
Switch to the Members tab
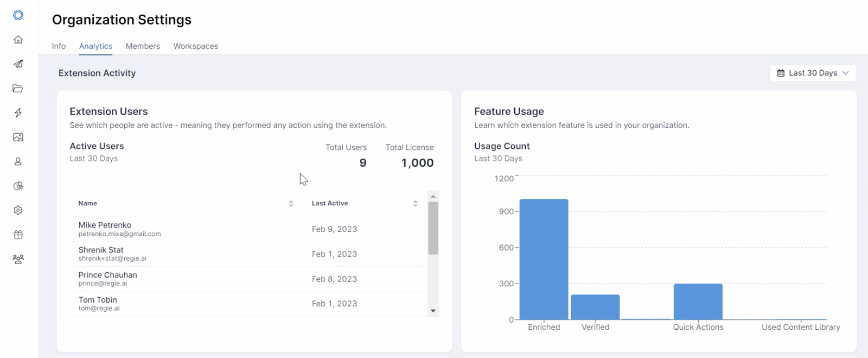[143, 46]
